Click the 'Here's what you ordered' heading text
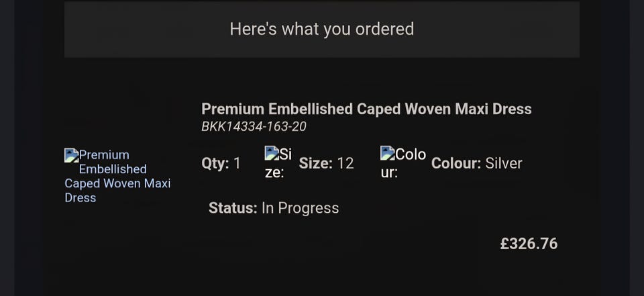 321,29
